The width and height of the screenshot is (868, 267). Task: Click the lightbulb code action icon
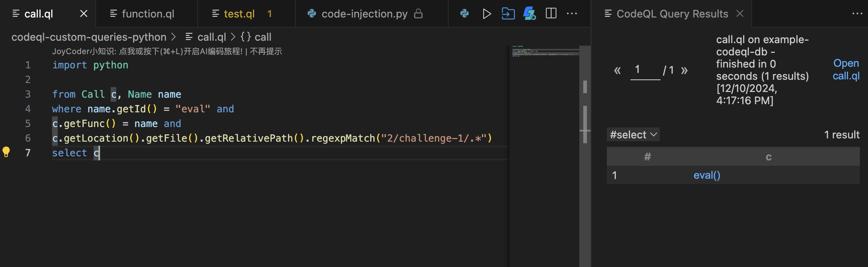pyautogui.click(x=6, y=152)
